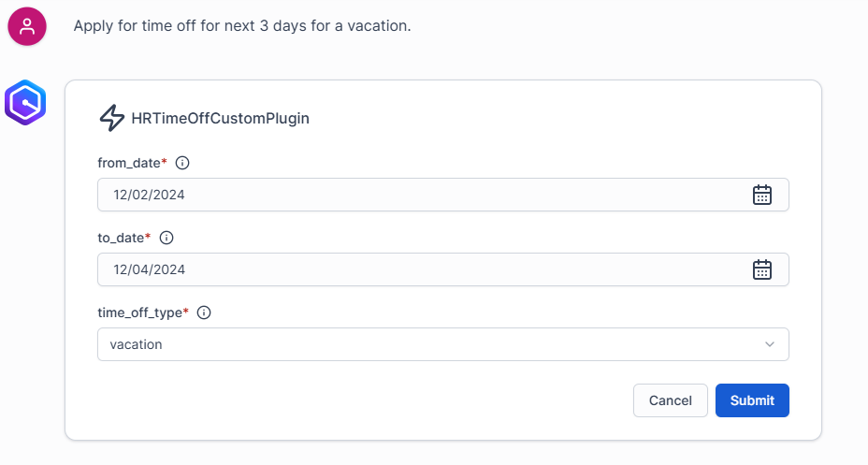The width and height of the screenshot is (868, 465).
Task: Click the HRTimeOffCustomPlugin title
Action: (220, 119)
